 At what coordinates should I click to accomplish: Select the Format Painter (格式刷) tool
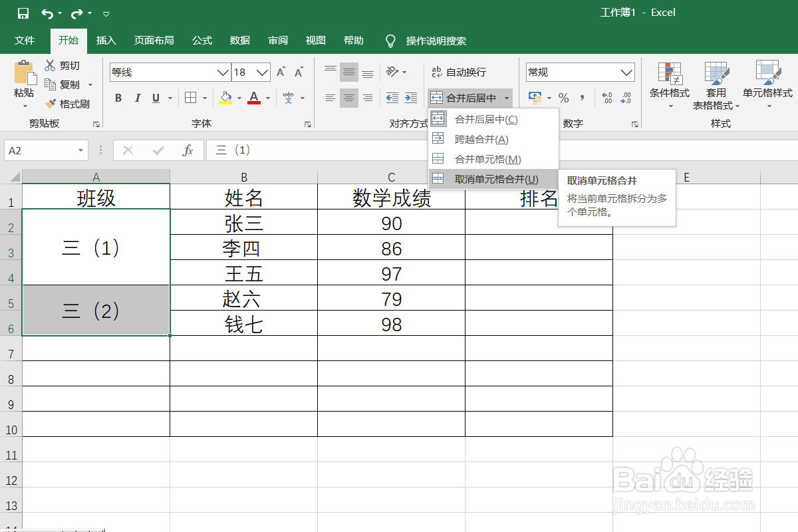pyautogui.click(x=67, y=104)
